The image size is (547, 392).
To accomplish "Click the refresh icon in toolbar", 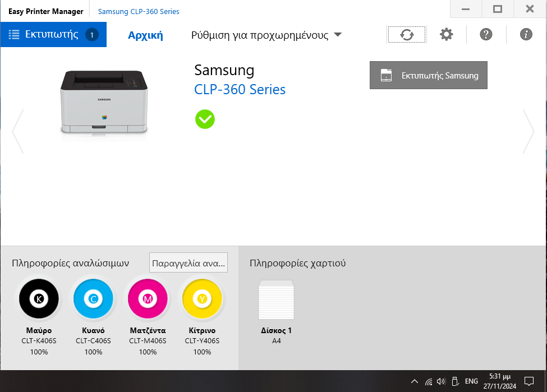I will tap(407, 35).
